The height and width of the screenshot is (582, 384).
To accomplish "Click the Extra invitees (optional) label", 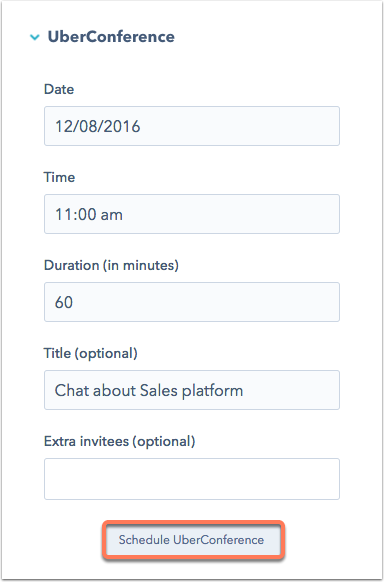I will click(x=119, y=441).
